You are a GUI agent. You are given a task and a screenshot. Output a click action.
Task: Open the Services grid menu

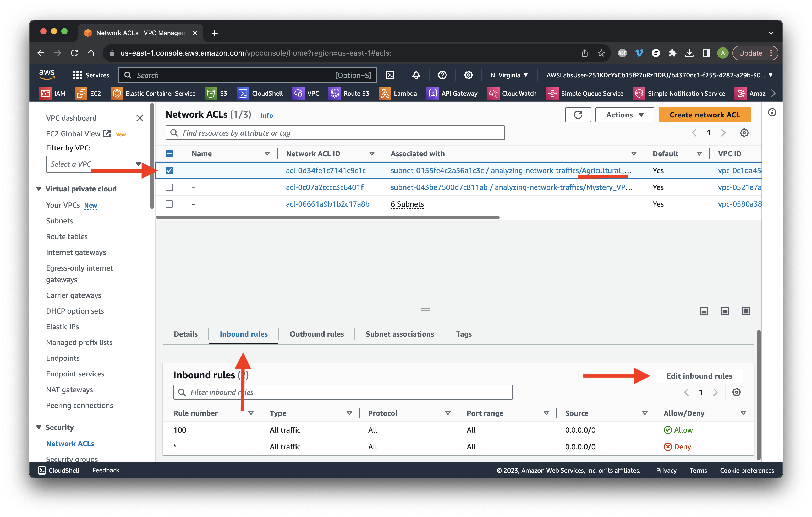pos(91,75)
